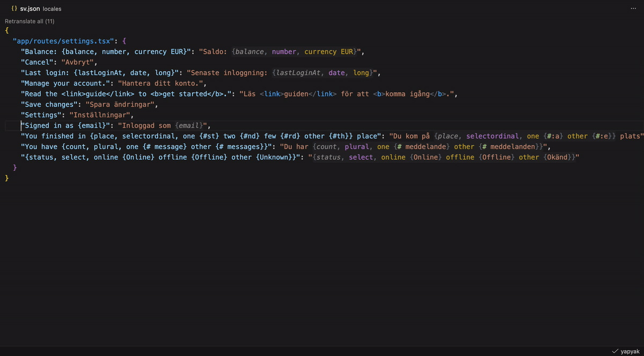The height and width of the screenshot is (356, 644).
Task: Click the "Read the <link>guide</link>" key
Action: pos(126,94)
